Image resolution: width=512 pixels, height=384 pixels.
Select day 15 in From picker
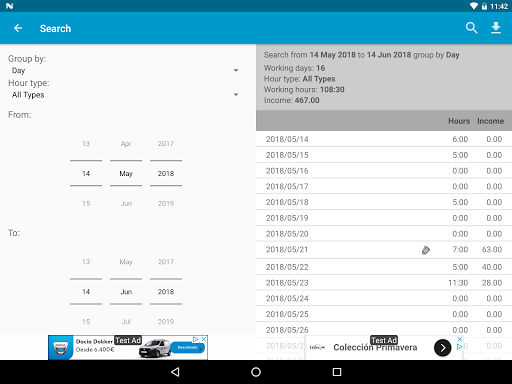click(x=86, y=203)
